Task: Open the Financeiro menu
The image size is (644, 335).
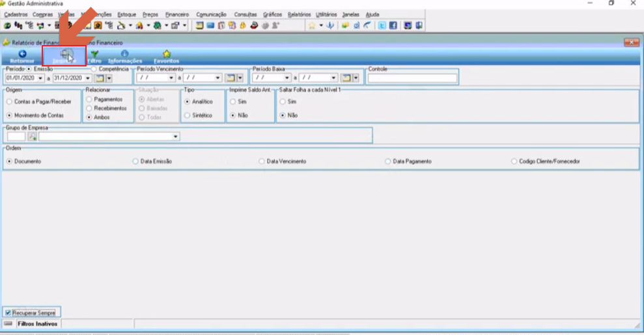Action: (x=177, y=14)
